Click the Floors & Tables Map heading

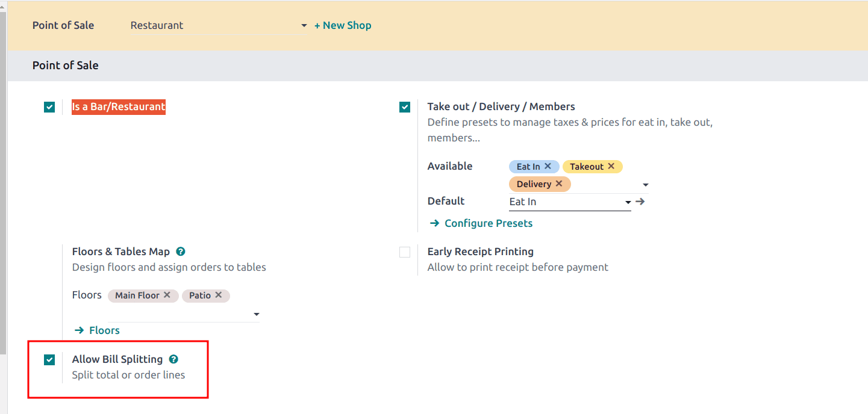coord(121,252)
